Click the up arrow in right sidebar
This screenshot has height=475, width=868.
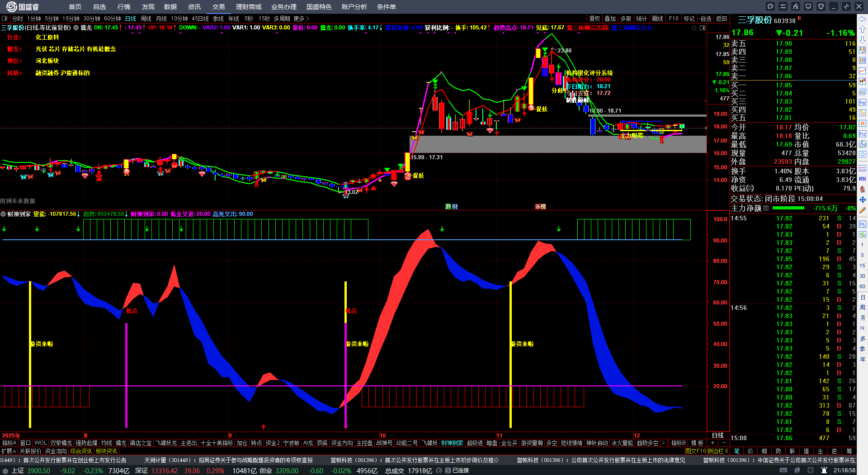click(x=863, y=29)
